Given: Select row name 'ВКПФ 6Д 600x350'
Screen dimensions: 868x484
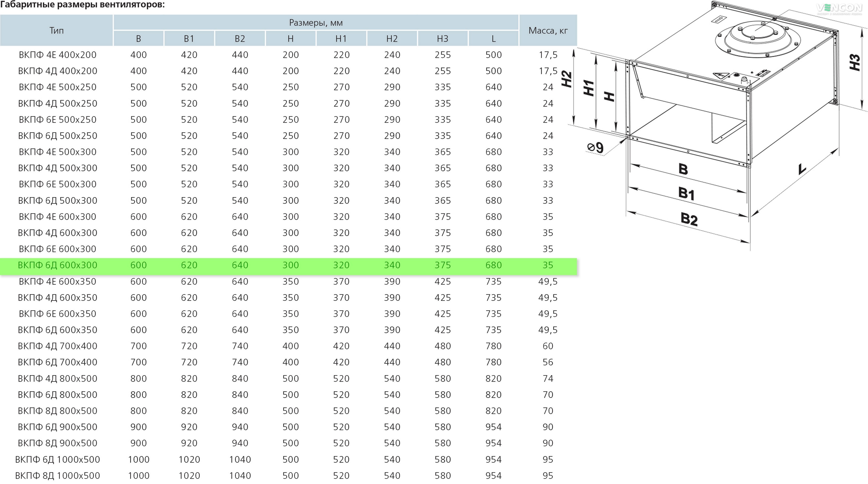Looking at the screenshot, I should [x=57, y=330].
